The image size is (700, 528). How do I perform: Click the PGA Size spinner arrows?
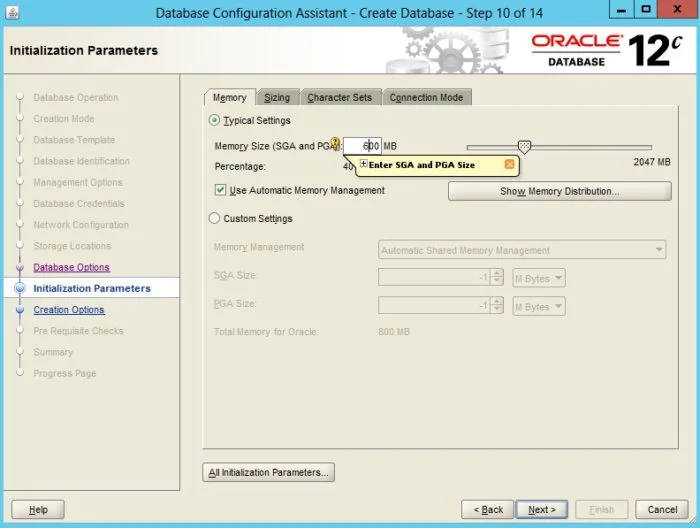(x=497, y=306)
